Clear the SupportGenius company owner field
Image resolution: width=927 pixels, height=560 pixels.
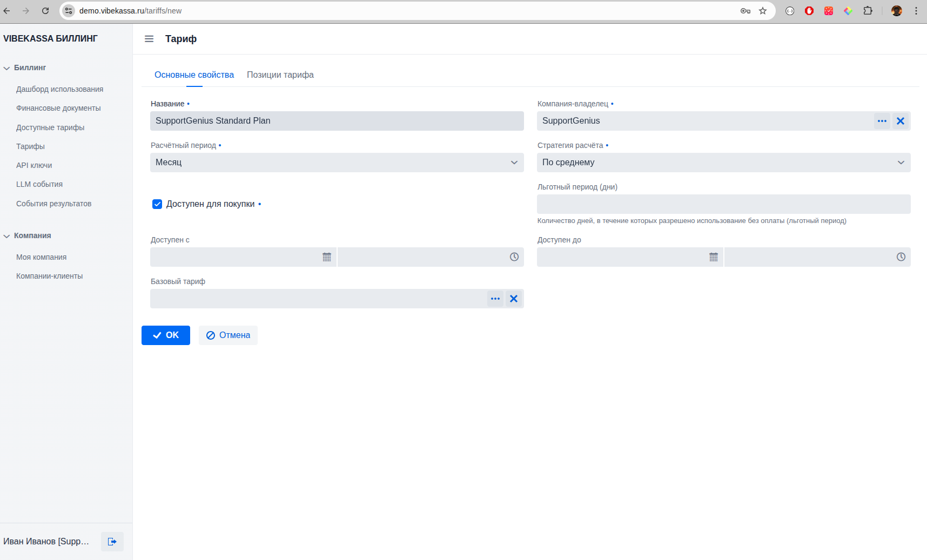click(x=900, y=121)
